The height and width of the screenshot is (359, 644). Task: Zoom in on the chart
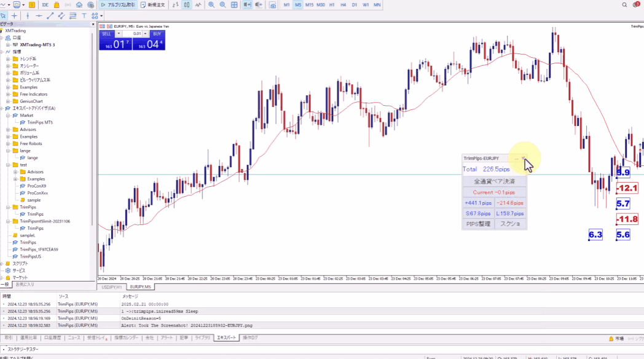click(x=211, y=4)
